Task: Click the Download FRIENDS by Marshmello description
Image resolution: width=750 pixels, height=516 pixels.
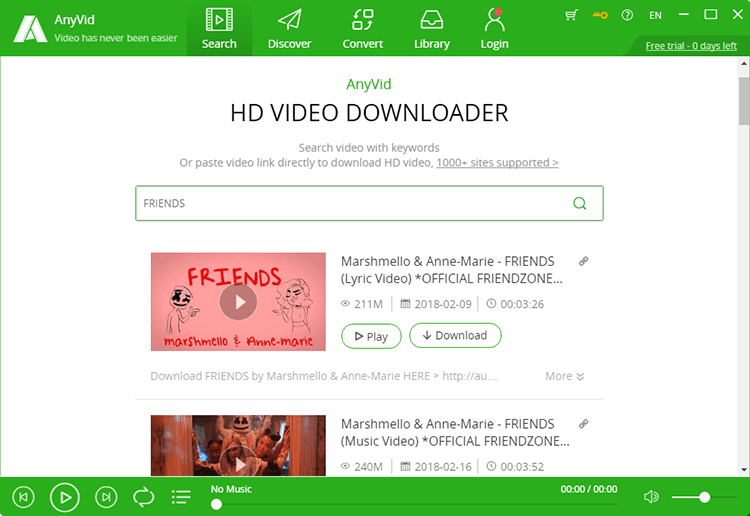Action: (x=324, y=376)
